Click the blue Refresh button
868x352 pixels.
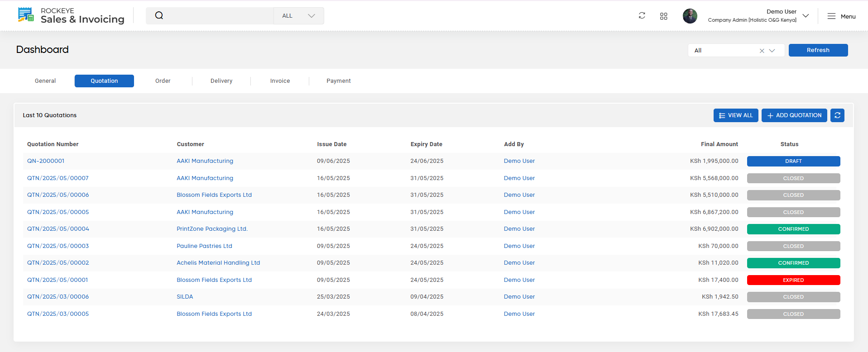point(818,50)
